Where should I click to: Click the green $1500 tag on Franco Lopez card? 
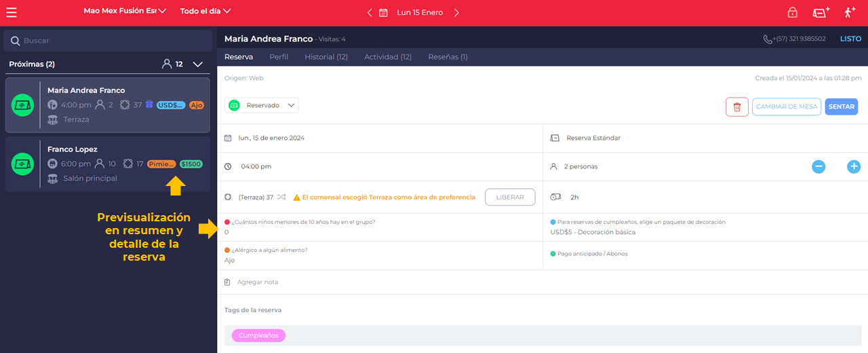pos(191,164)
